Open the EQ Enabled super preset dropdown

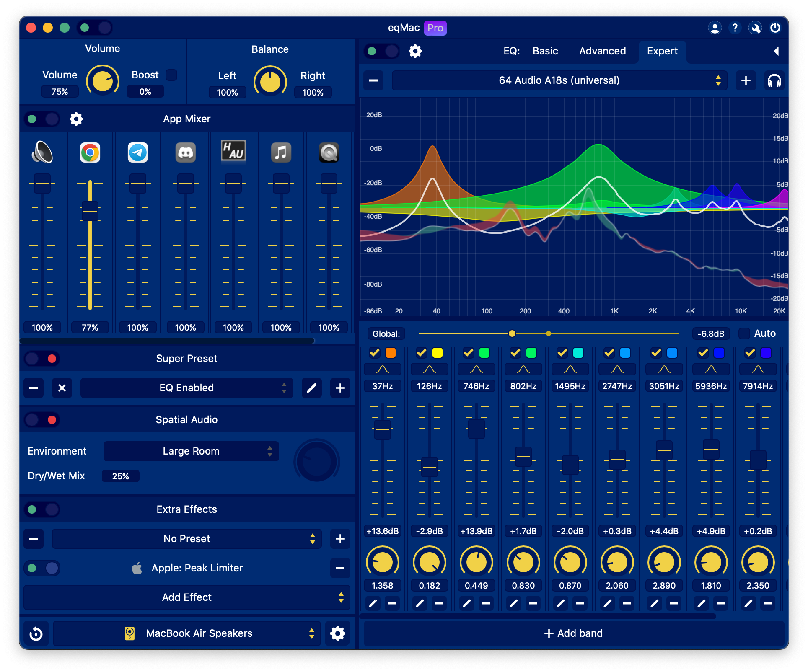point(187,388)
